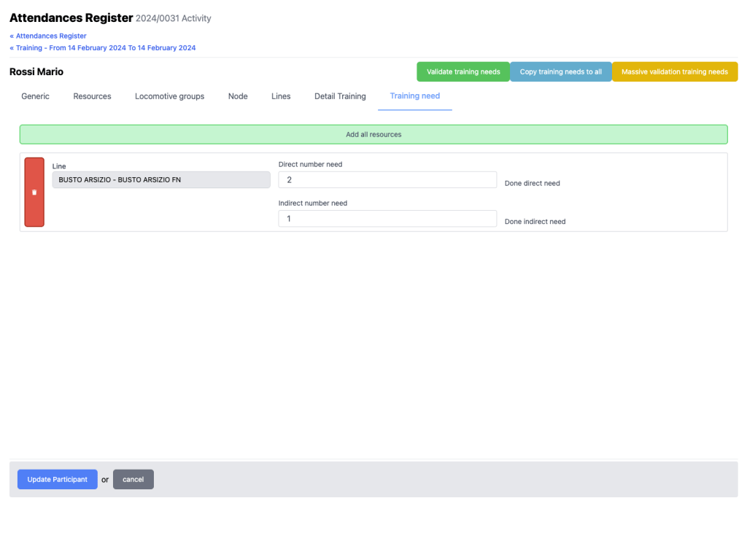Click the Done indirect need text

[535, 222]
